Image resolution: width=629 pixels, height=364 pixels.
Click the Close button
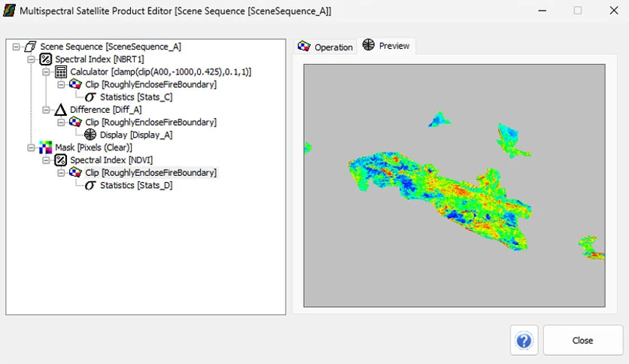click(583, 341)
